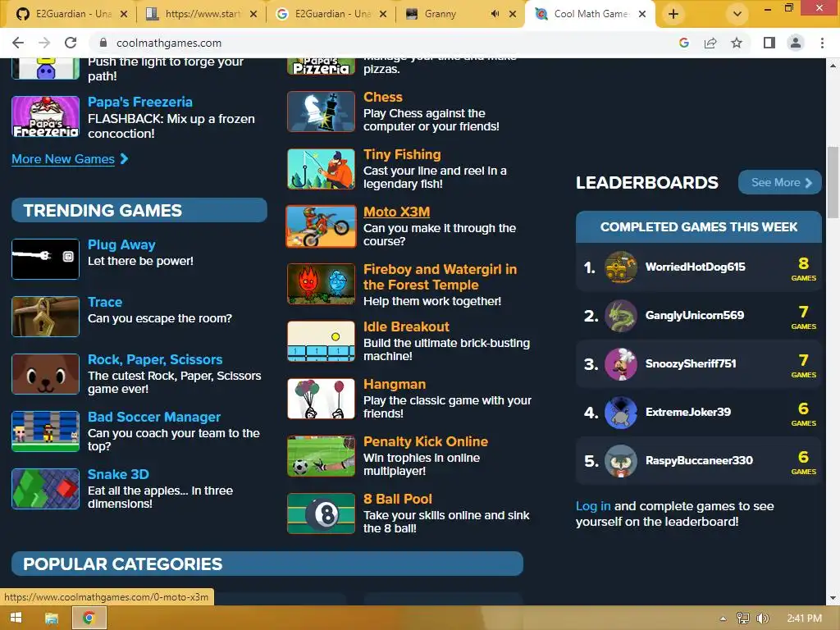Reload the coolmathgames page
The image size is (840, 630).
tap(71, 43)
